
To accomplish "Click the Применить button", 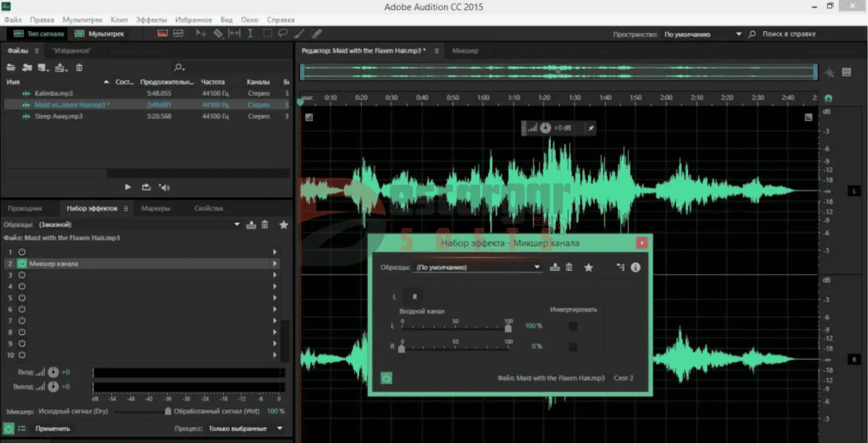I will pyautogui.click(x=53, y=428).
